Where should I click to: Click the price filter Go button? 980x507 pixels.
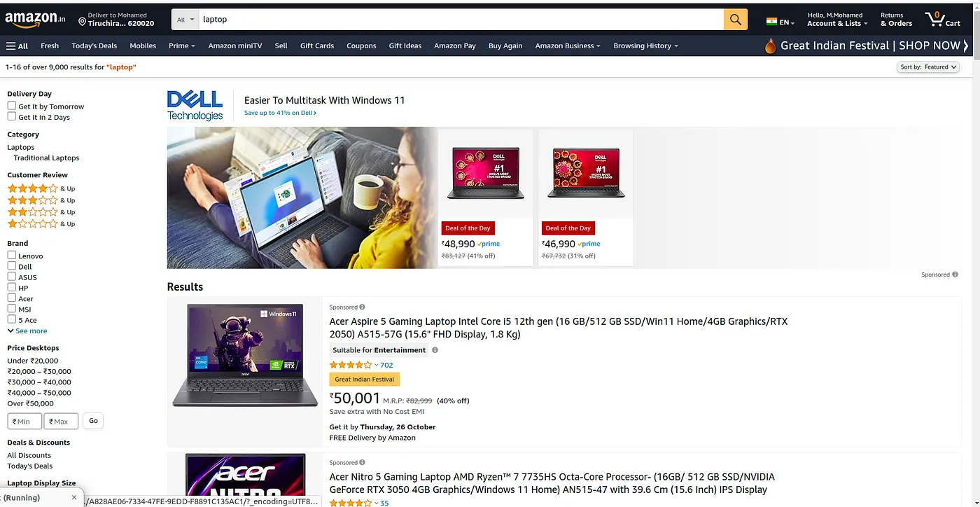pos(93,421)
